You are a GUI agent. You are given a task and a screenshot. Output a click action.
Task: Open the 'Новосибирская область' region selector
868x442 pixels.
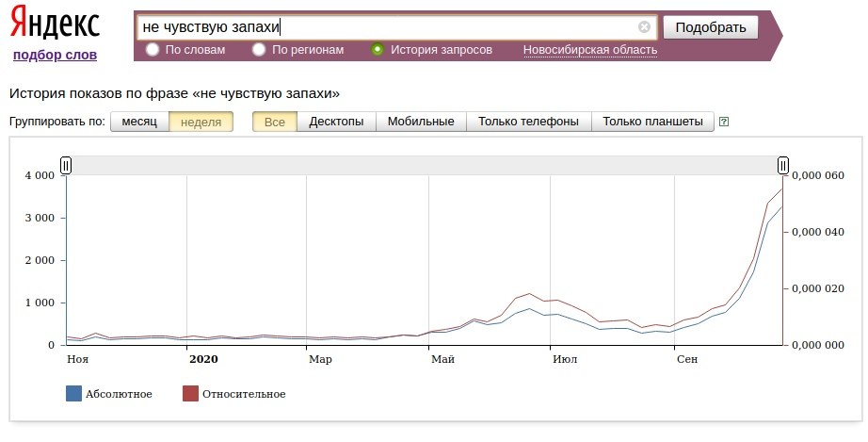coord(590,50)
